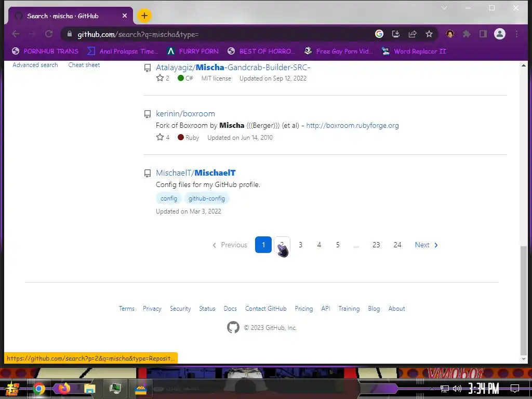Click the install app icon in address bar
This screenshot has height=399, width=532.
coord(395,34)
